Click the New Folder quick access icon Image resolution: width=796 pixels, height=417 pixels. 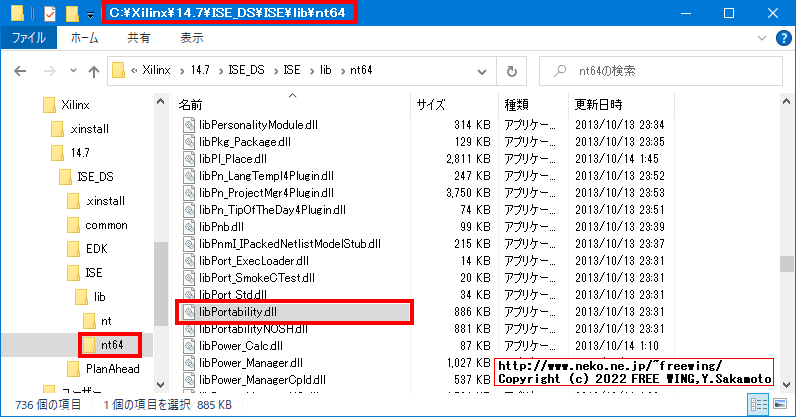72,13
